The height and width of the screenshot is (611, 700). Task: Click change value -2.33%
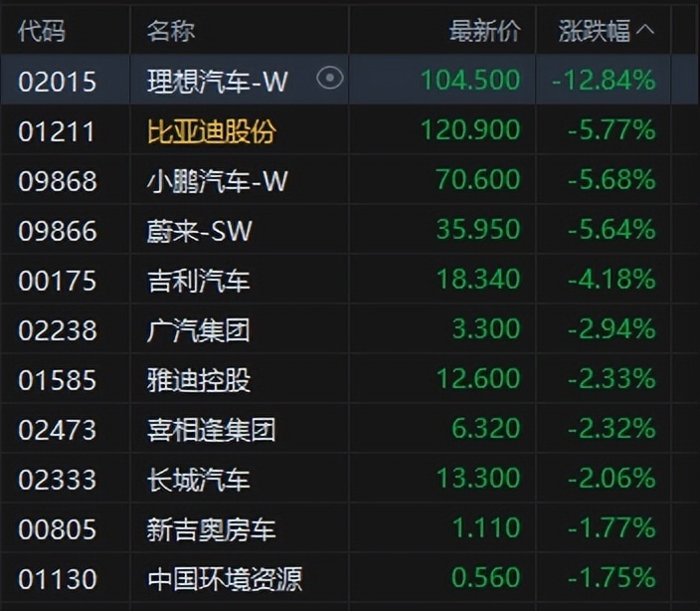tap(612, 379)
